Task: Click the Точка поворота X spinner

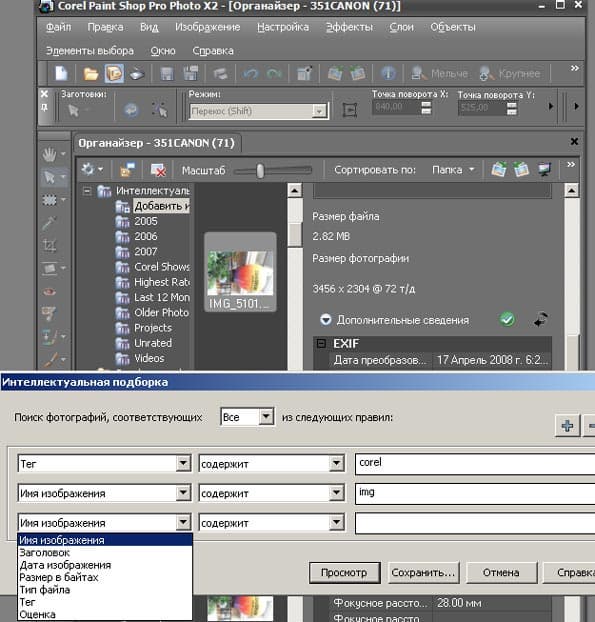Action: point(426,107)
